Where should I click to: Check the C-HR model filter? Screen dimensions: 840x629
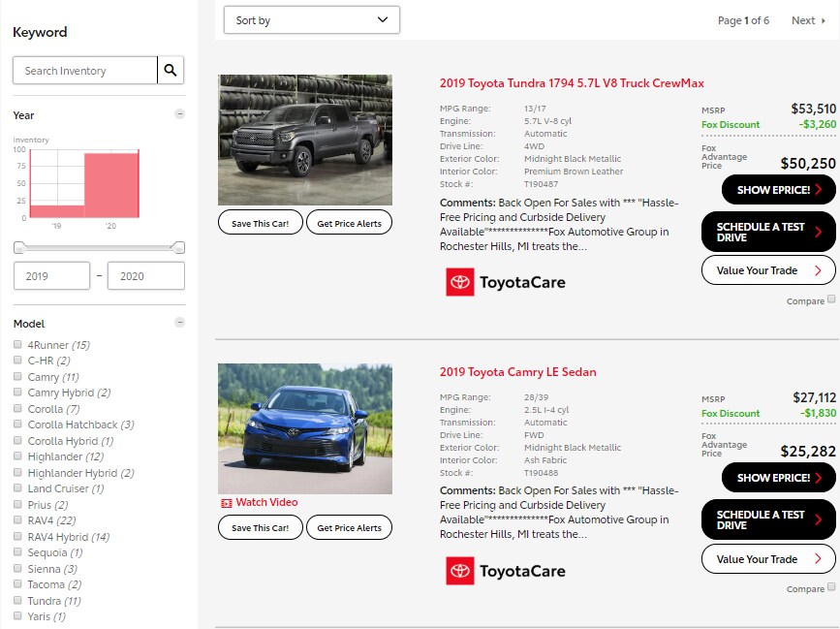point(17,360)
